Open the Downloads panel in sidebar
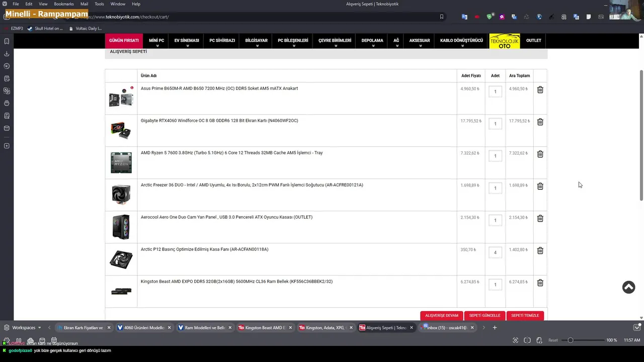This screenshot has height=362, width=644. click(7, 54)
